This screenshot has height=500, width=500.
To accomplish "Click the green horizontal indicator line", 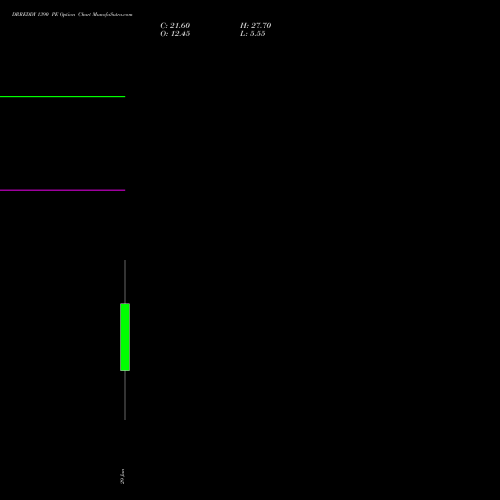I will [62, 97].
